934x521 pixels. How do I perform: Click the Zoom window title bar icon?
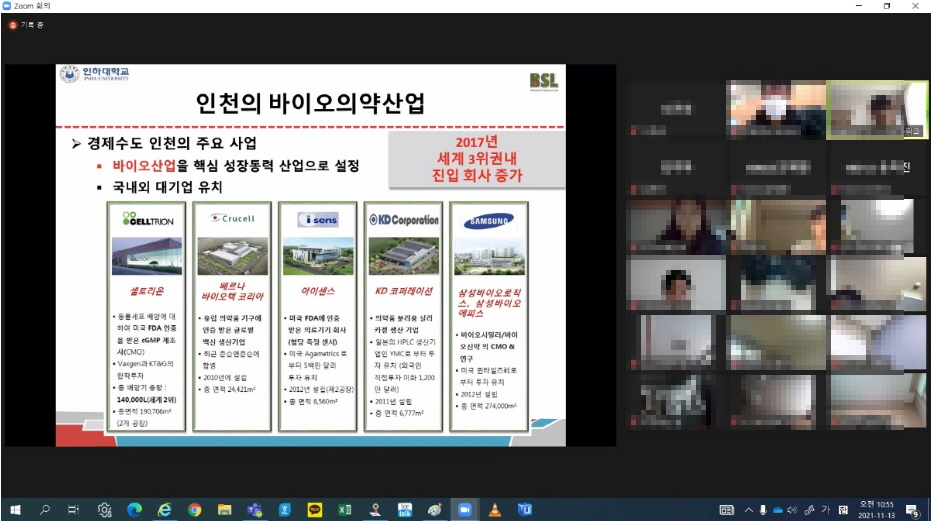tap(7, 5)
